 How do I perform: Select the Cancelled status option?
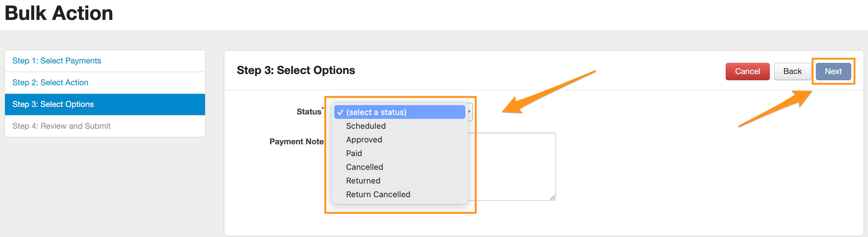click(364, 167)
